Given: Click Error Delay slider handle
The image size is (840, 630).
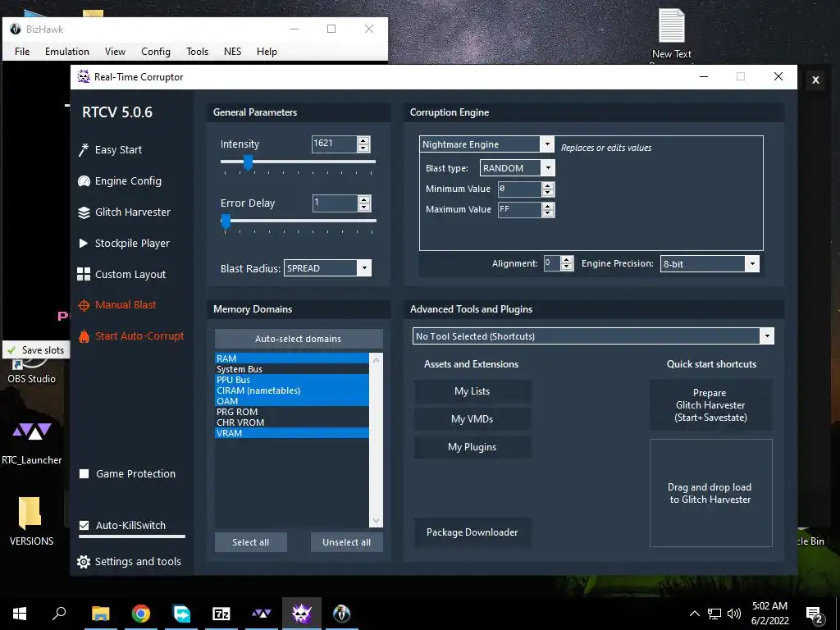Looking at the screenshot, I should [226, 221].
